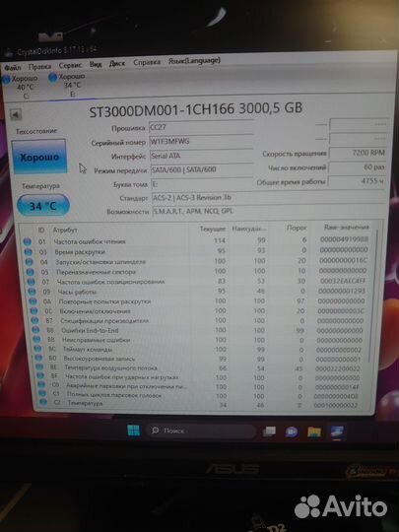Click the Raw-значения column header
This screenshot has width=399, height=532.
pos(347,227)
